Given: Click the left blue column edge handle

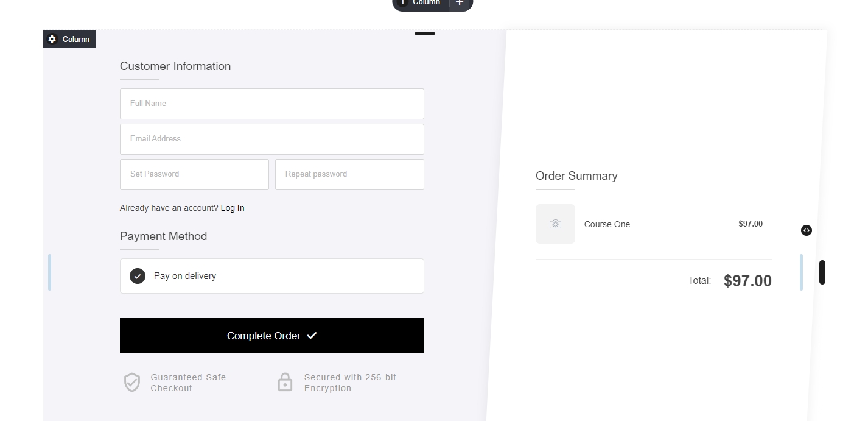Looking at the screenshot, I should (49, 272).
